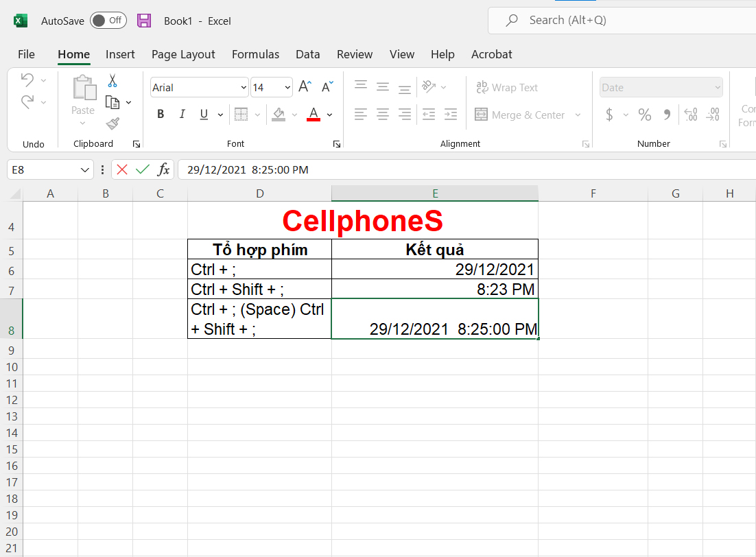The image size is (756, 557).
Task: Click the Insert Function fx icon
Action: 164,169
